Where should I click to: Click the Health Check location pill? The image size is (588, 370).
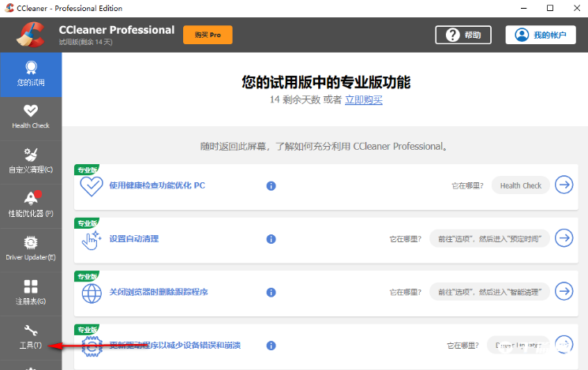click(520, 185)
